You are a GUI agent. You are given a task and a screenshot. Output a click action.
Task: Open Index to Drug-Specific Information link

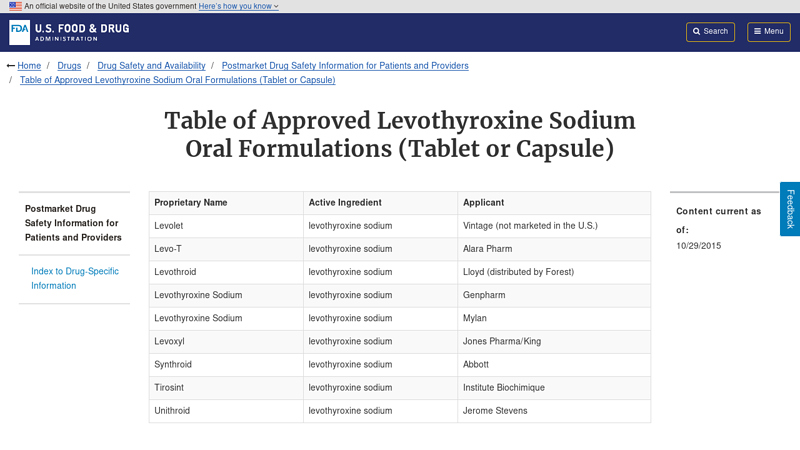75,279
